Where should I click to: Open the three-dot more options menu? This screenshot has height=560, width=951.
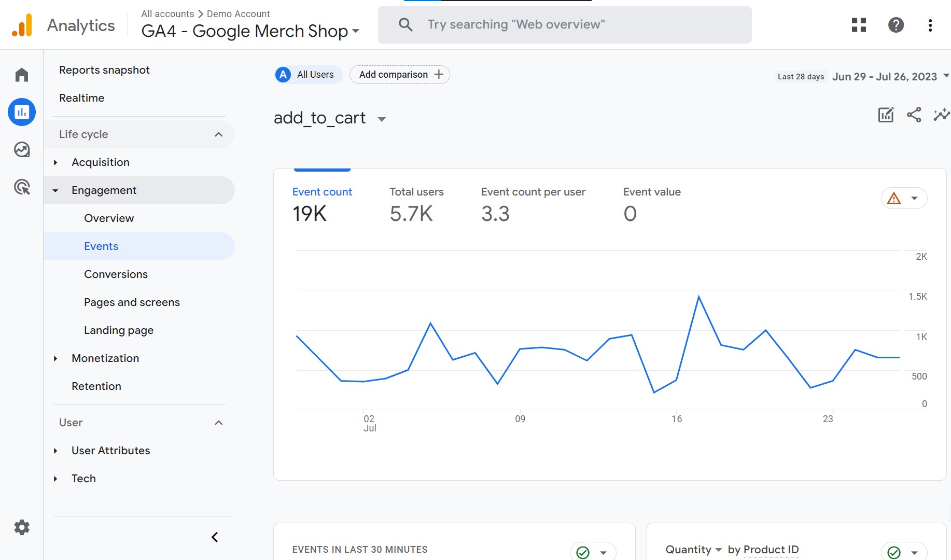(x=930, y=25)
